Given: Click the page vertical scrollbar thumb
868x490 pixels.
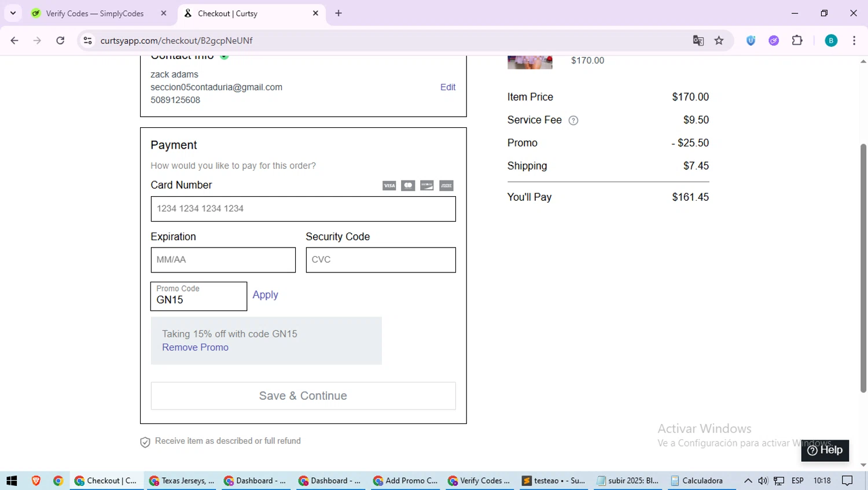Looking at the screenshot, I should (863, 268).
